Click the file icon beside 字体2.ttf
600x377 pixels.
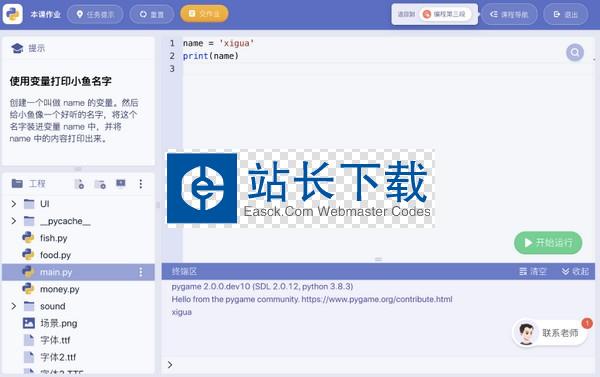[x=29, y=357]
